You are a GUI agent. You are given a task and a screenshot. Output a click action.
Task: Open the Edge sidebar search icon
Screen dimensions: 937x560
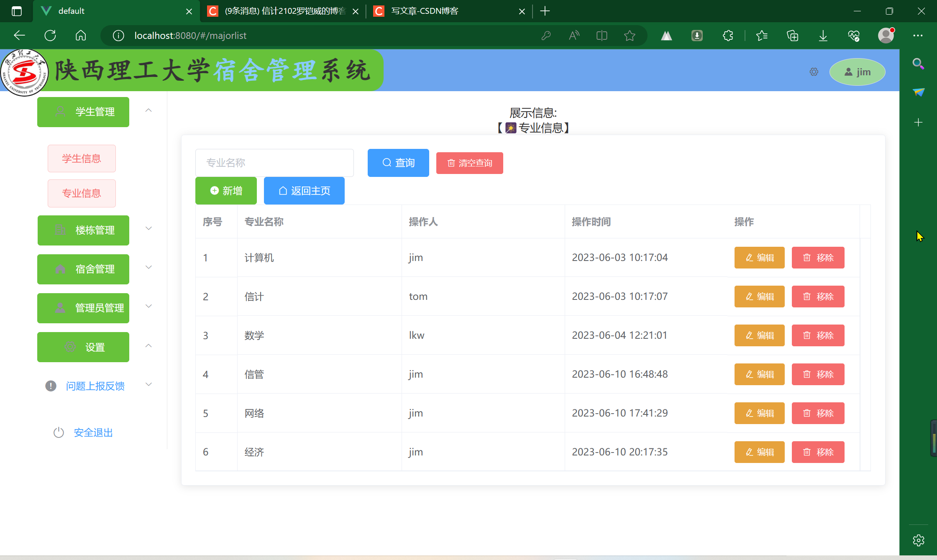(x=918, y=64)
